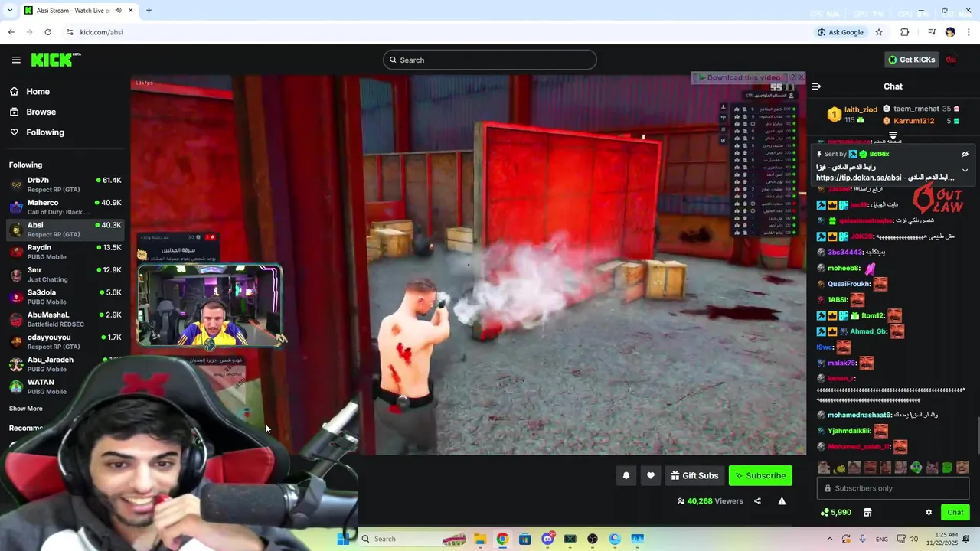This screenshot has height=551, width=980.
Task: Click the BotRix username in pinned message
Action: click(879, 154)
